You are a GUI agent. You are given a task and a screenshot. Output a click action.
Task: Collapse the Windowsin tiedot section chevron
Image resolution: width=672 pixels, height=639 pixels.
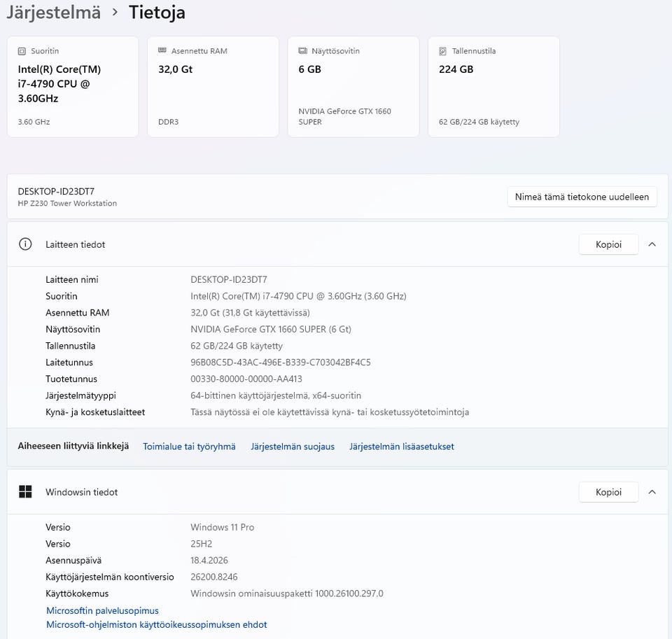(652, 492)
